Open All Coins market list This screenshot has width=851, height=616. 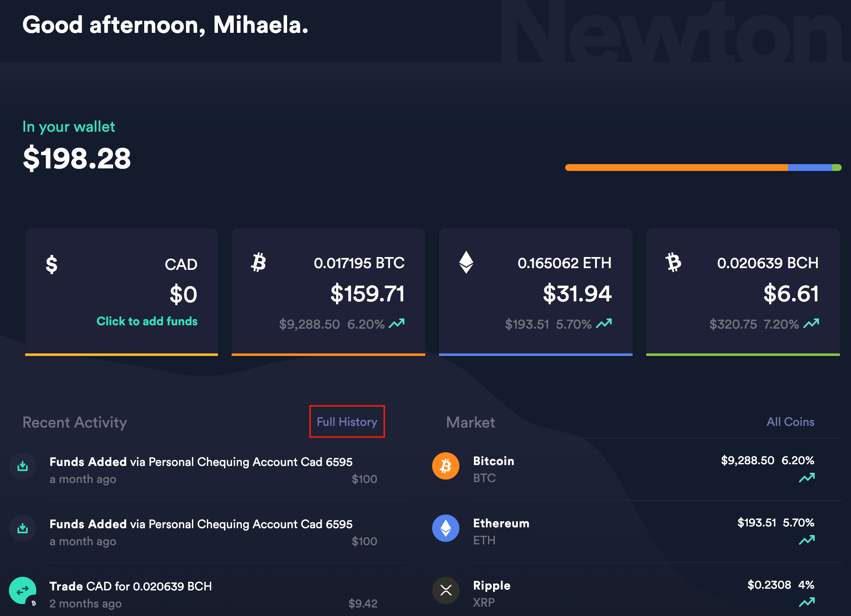(790, 422)
